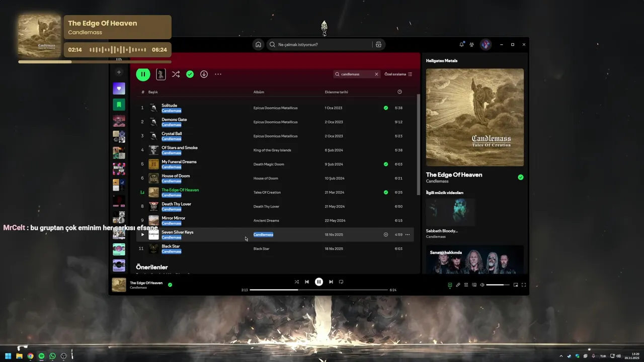Screen dimensions: 644x362
Task: Toggle saved checkmark on Solitude row
Action: [x=386, y=108]
